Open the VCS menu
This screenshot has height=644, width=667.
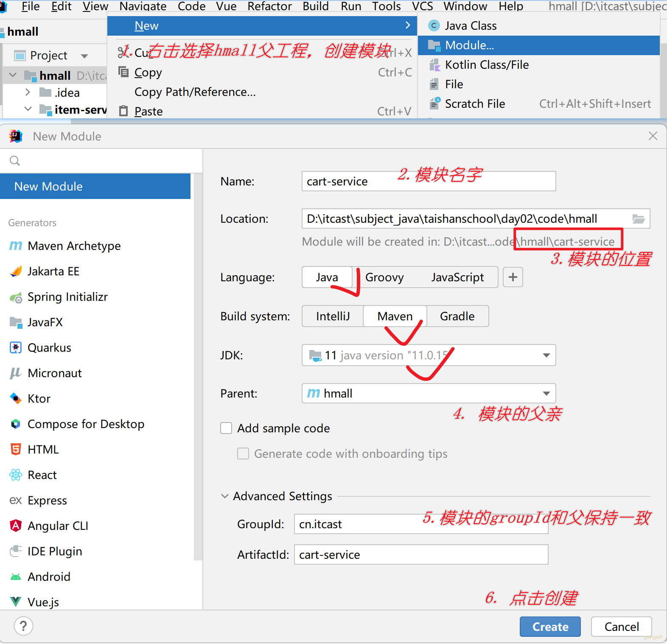(422, 6)
